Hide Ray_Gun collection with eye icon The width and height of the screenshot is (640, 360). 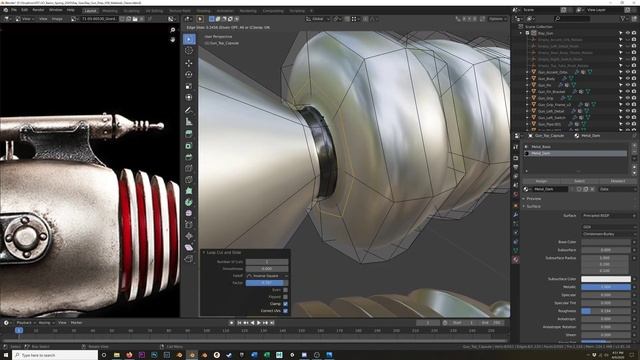click(x=627, y=33)
